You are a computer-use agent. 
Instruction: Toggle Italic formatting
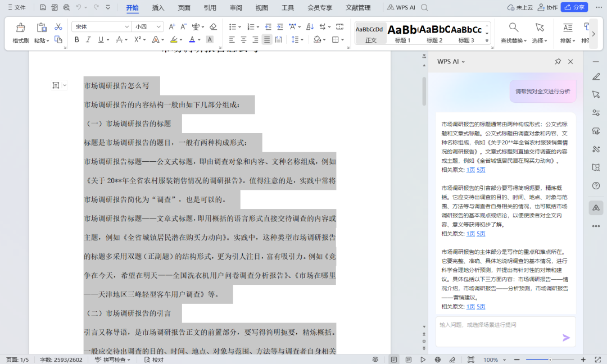(x=88, y=39)
